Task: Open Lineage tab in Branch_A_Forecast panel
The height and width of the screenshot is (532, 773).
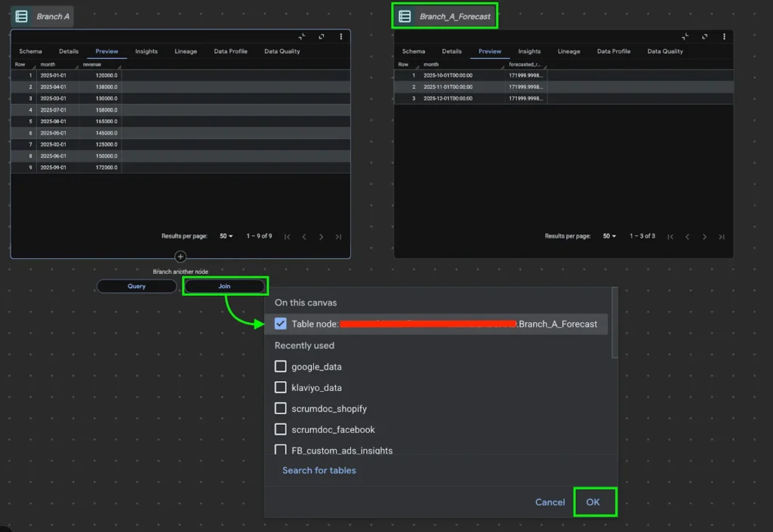Action: 568,51
